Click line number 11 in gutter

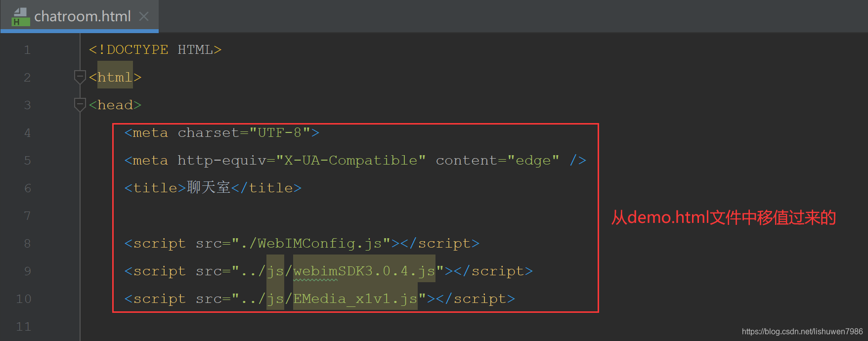tap(23, 327)
